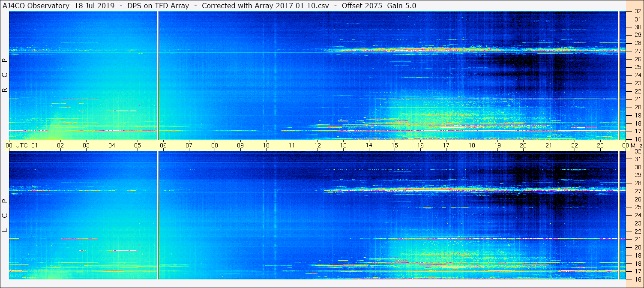Click the AJ4CO Observatory title text

[x=36, y=6]
